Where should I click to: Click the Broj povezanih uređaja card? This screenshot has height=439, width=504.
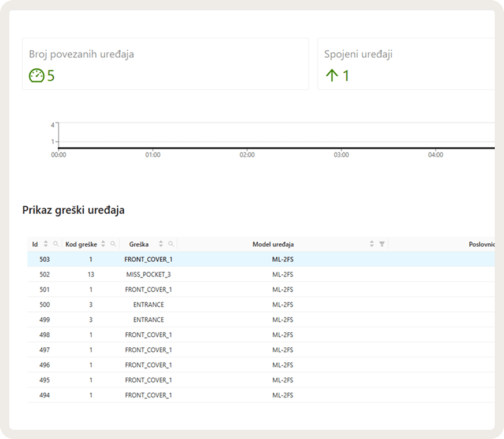(165, 64)
